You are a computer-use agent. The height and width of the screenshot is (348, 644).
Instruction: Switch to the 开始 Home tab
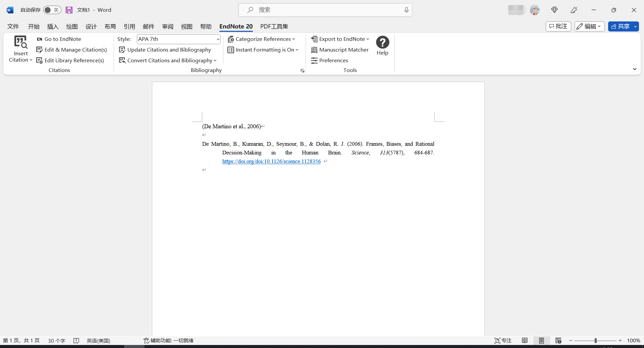pos(34,26)
